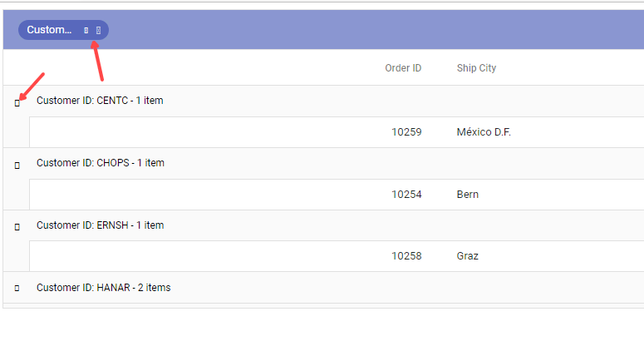Toggle the HANAR customer group icon
The height and width of the screenshot is (346, 644).
click(x=17, y=289)
